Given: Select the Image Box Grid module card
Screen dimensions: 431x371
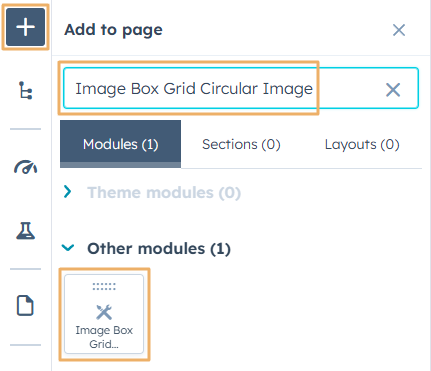Looking at the screenshot, I should 104,314.
